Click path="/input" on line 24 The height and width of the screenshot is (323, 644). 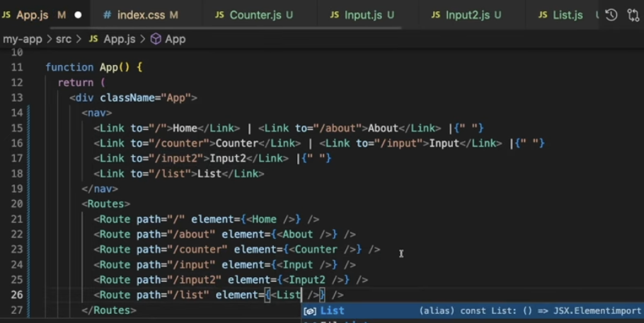(x=176, y=265)
